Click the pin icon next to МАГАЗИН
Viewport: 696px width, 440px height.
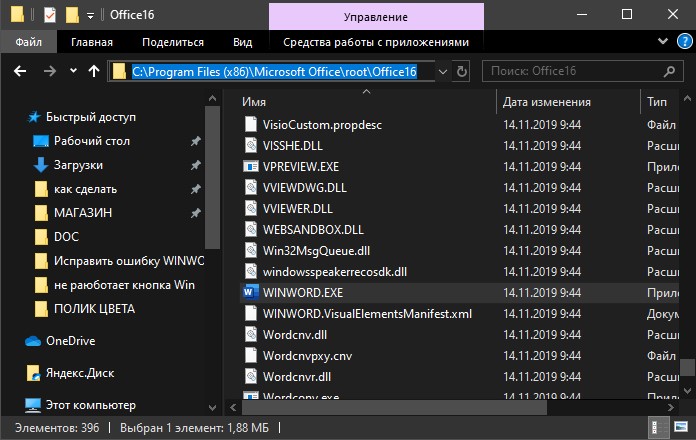(x=195, y=213)
